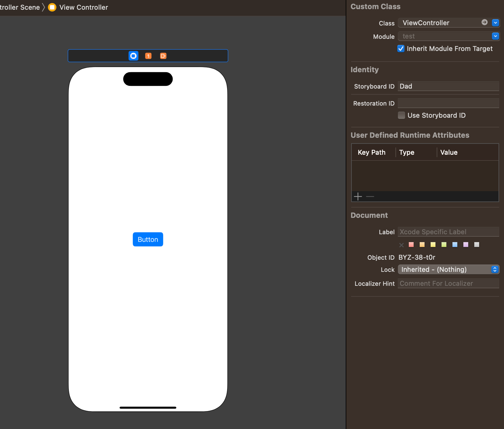Click the Identity section header
The height and width of the screenshot is (429, 504).
click(x=365, y=70)
